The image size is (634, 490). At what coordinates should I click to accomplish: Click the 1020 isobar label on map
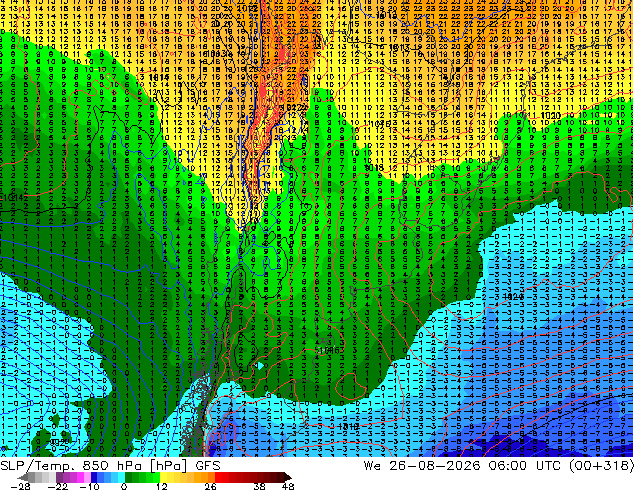(x=550, y=116)
